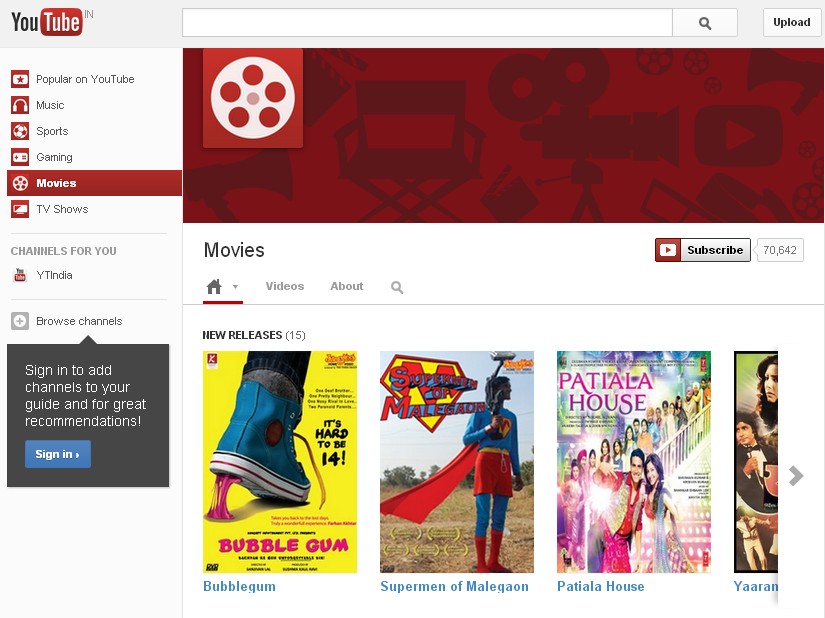
Task: Click the Movies channel film reel avatar
Action: 253,98
